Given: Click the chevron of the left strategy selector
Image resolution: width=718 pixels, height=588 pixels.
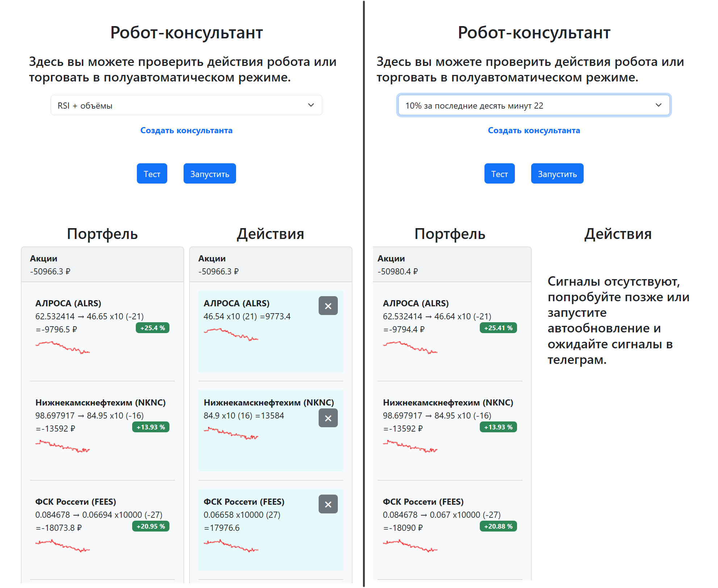Looking at the screenshot, I should point(311,105).
